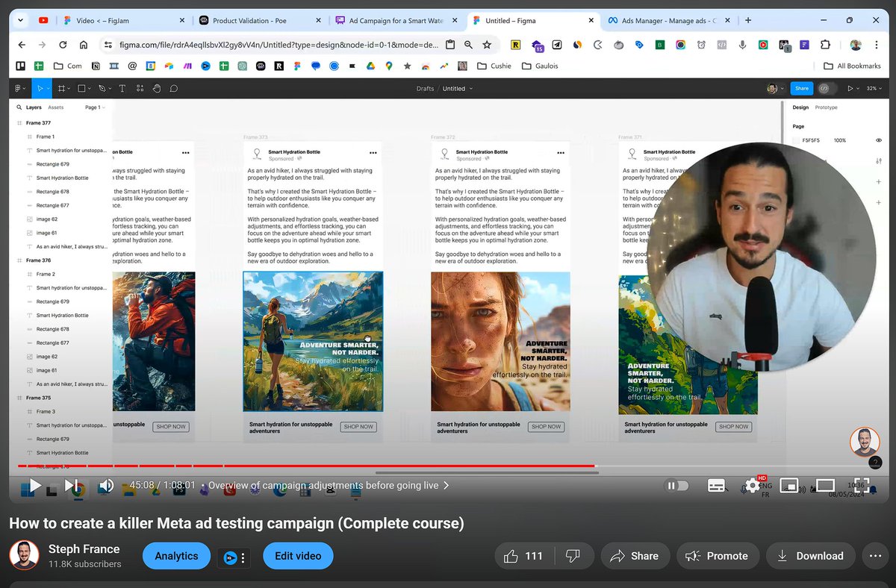
Task: Click the Promote button
Action: click(x=718, y=556)
